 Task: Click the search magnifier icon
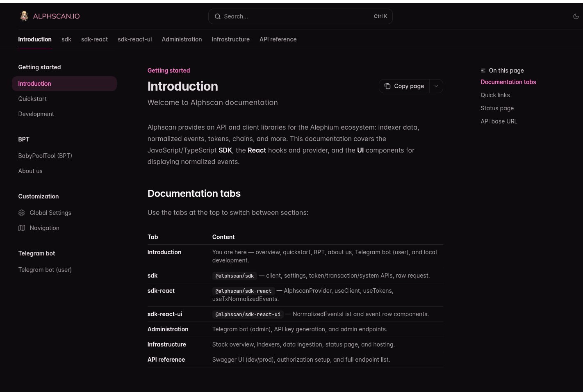pos(217,16)
